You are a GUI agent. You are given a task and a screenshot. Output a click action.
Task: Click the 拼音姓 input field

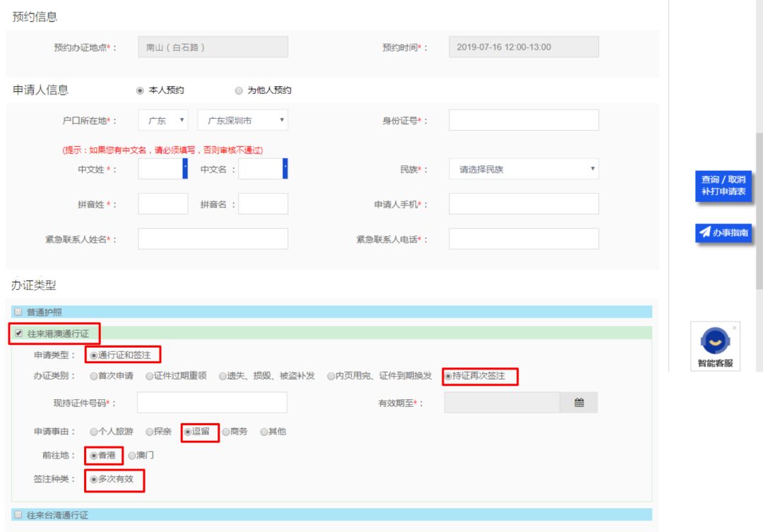(163, 204)
